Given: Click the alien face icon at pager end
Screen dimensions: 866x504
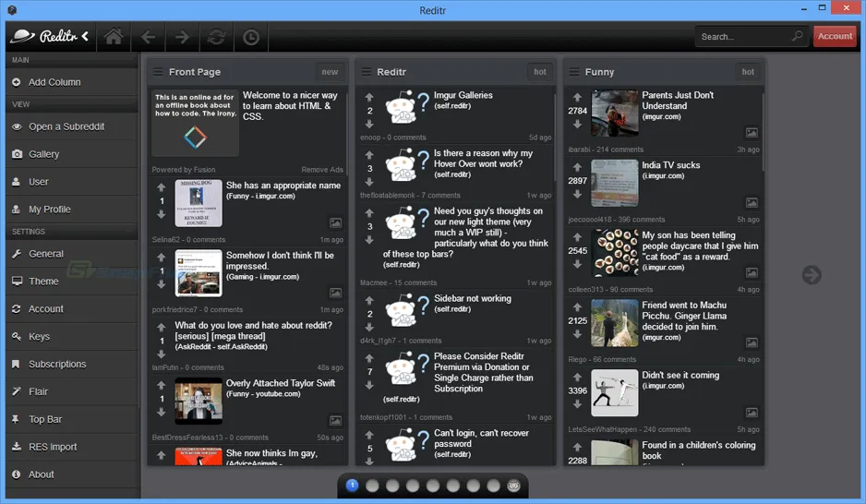Looking at the screenshot, I should click(513, 486).
